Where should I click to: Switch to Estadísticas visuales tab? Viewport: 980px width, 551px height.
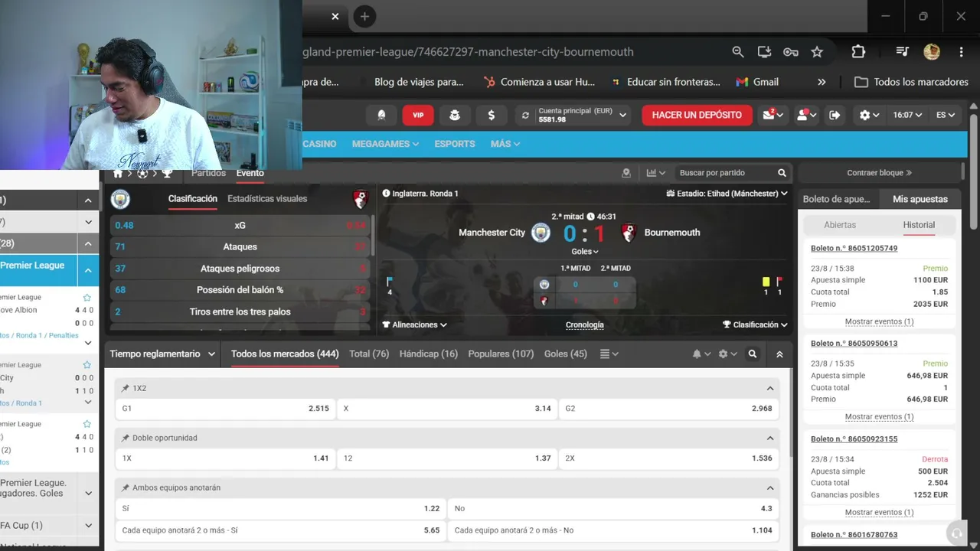[x=267, y=199]
